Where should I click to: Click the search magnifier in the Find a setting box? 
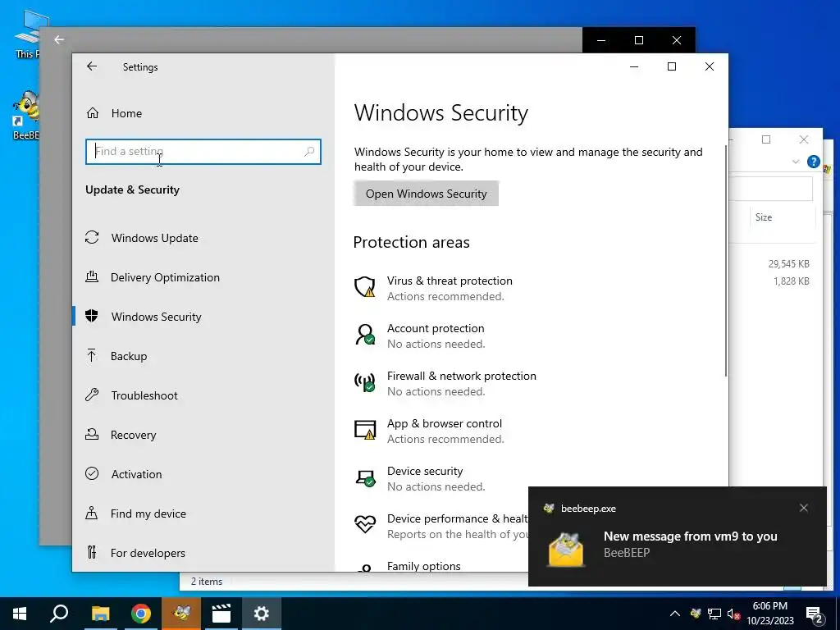point(309,152)
